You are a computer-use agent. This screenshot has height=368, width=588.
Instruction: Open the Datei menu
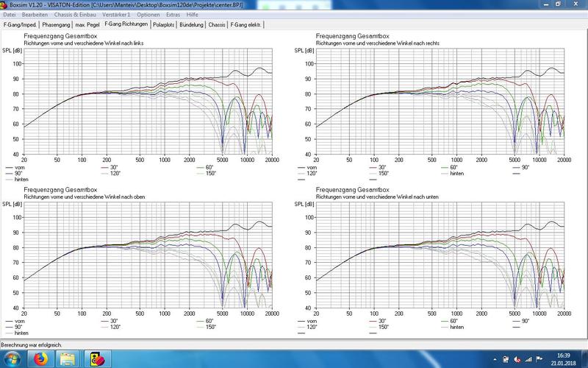(10, 14)
